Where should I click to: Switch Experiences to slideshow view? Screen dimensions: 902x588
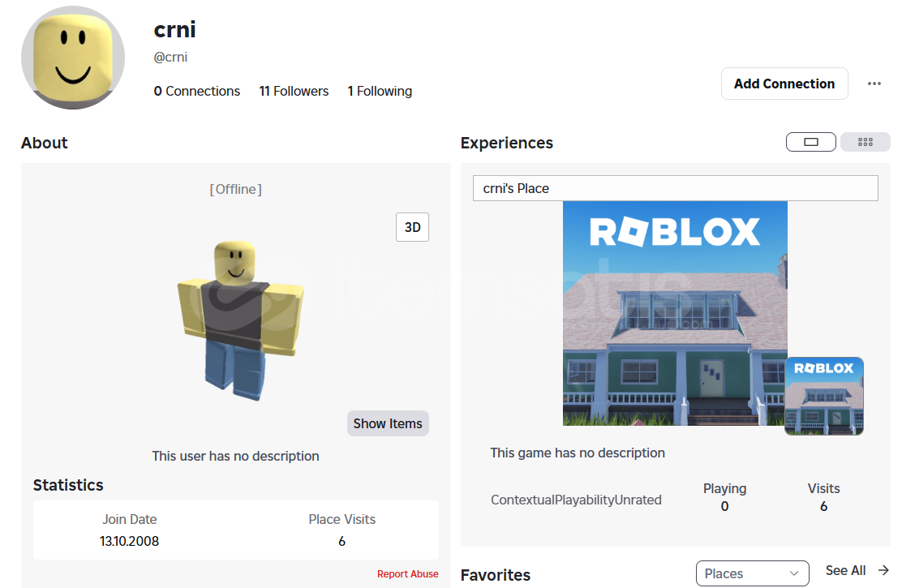pos(810,142)
